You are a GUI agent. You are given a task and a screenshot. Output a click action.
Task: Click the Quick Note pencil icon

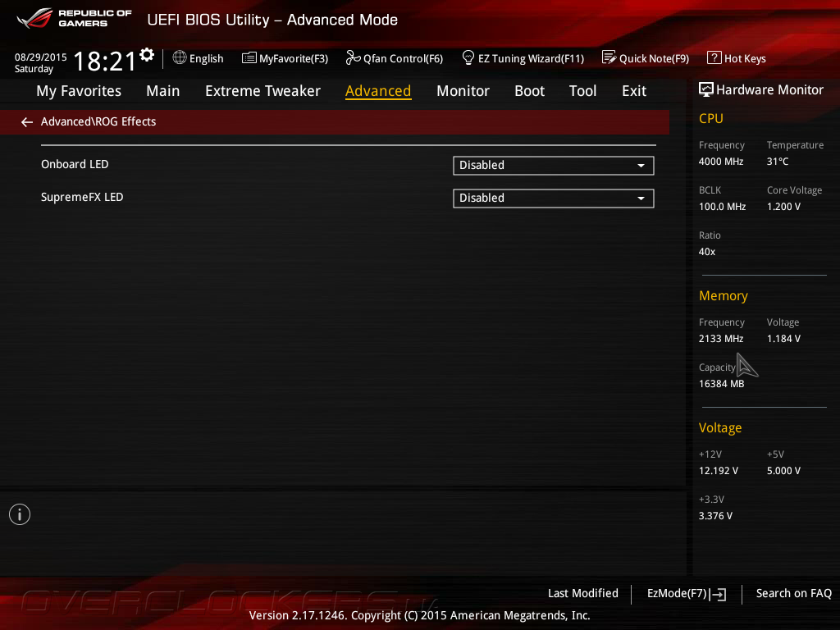click(609, 57)
